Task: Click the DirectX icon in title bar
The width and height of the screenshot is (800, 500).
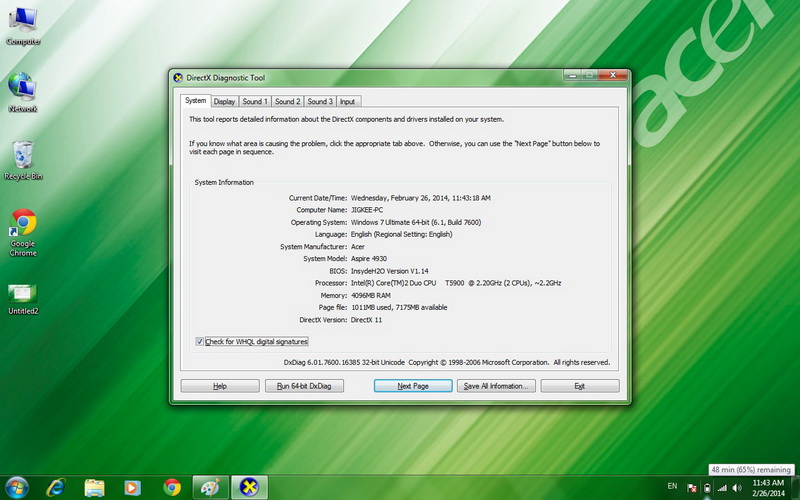Action: coord(178,78)
